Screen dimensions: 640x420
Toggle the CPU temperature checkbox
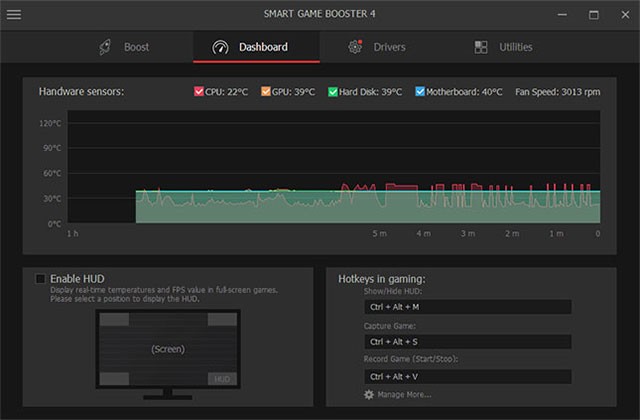(199, 92)
